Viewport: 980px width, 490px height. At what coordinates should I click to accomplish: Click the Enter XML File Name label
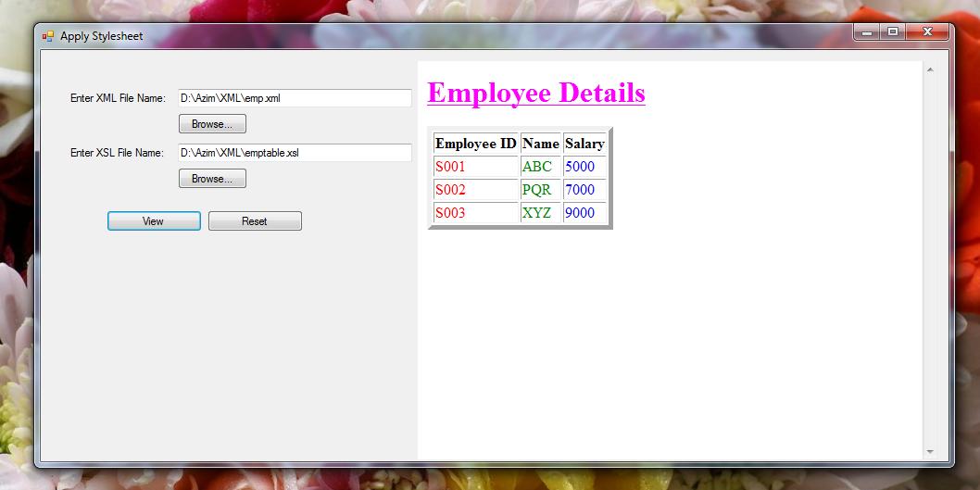coord(119,98)
